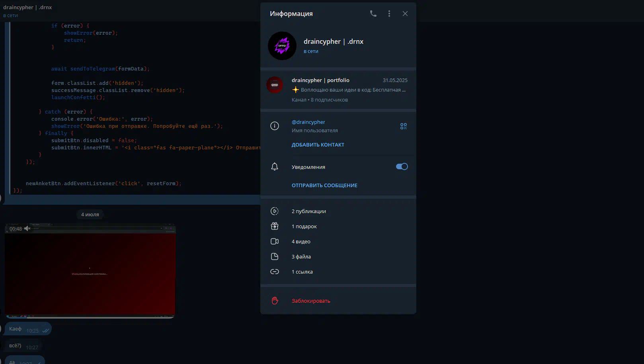Image resolution: width=644 pixels, height=364 pixels.
Task: Click the info circle icon
Action: tap(275, 126)
